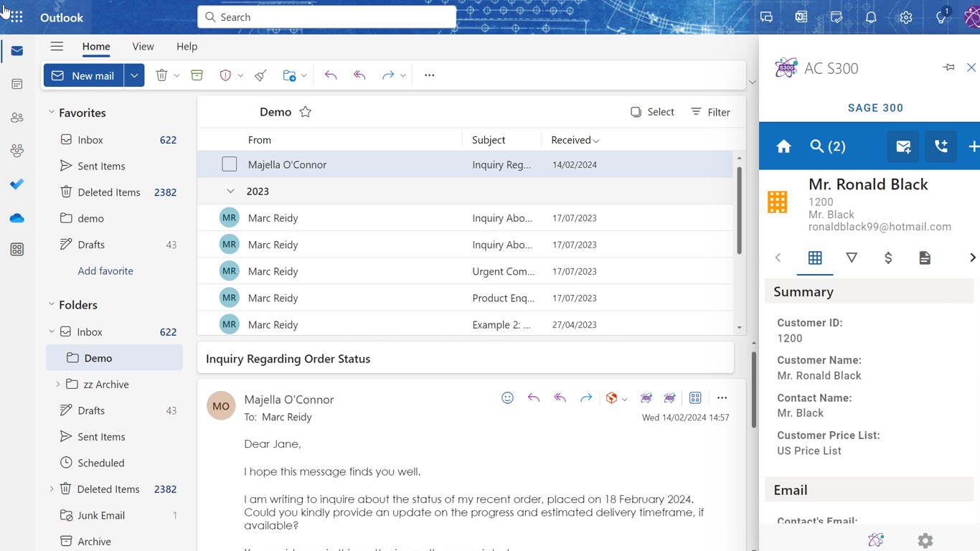Collapse the 2023 message group
The image size is (980, 551).
click(x=230, y=192)
